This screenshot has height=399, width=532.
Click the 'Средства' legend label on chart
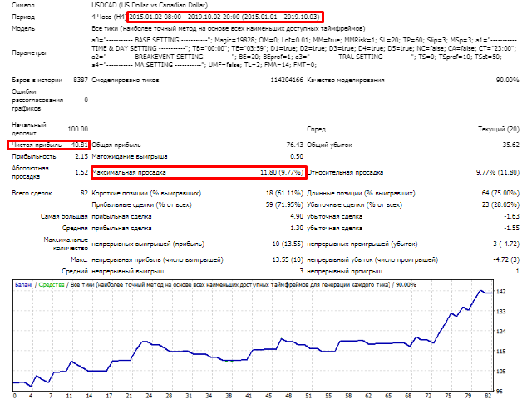coord(52,285)
